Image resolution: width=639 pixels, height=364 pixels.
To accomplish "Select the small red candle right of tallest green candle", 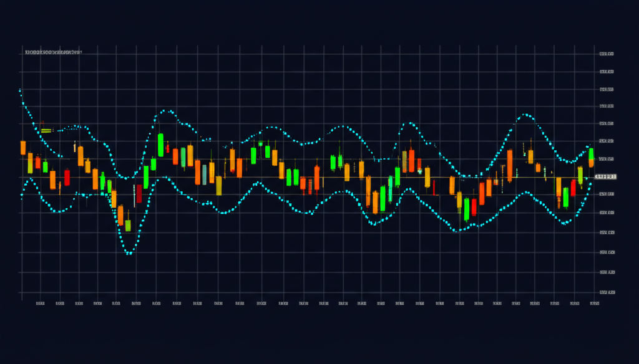I will coord(175,156).
